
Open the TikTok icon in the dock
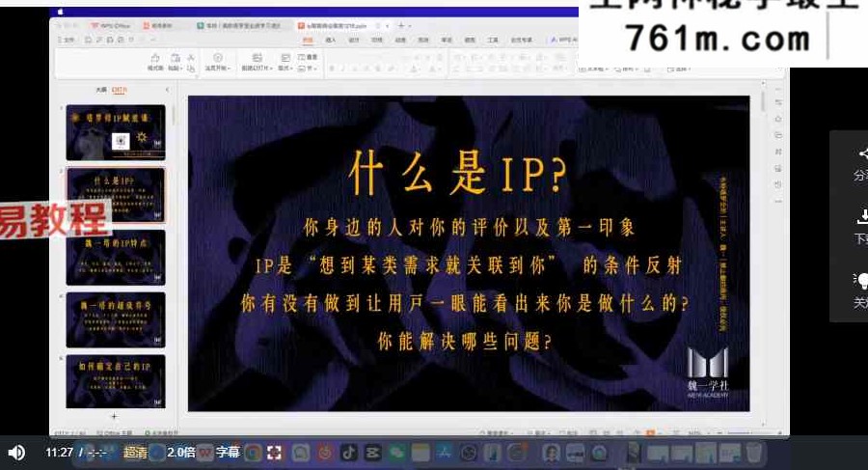click(x=349, y=453)
